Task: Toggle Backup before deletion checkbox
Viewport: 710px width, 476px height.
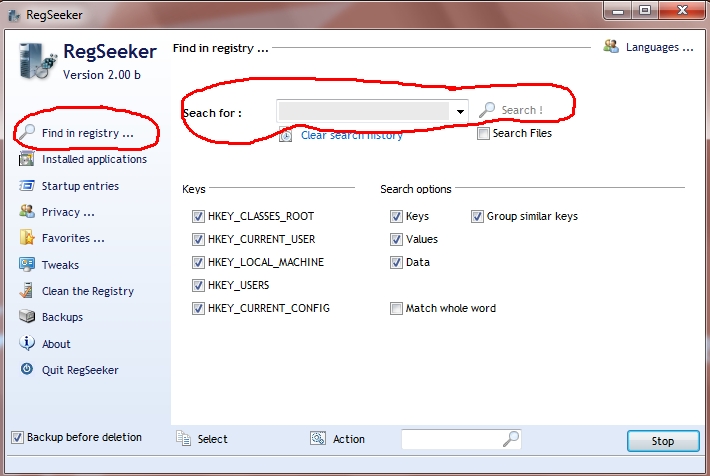Action: click(17, 438)
